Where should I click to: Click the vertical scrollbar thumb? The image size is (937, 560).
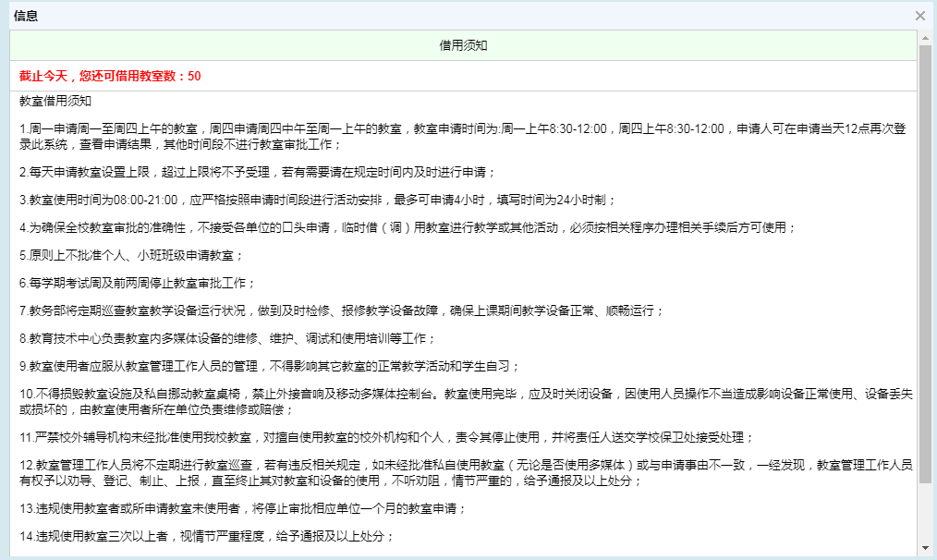click(x=925, y=263)
